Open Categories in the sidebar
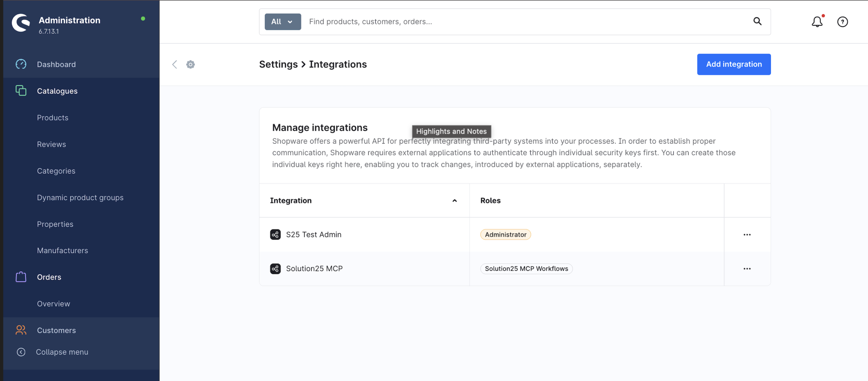 [56, 171]
